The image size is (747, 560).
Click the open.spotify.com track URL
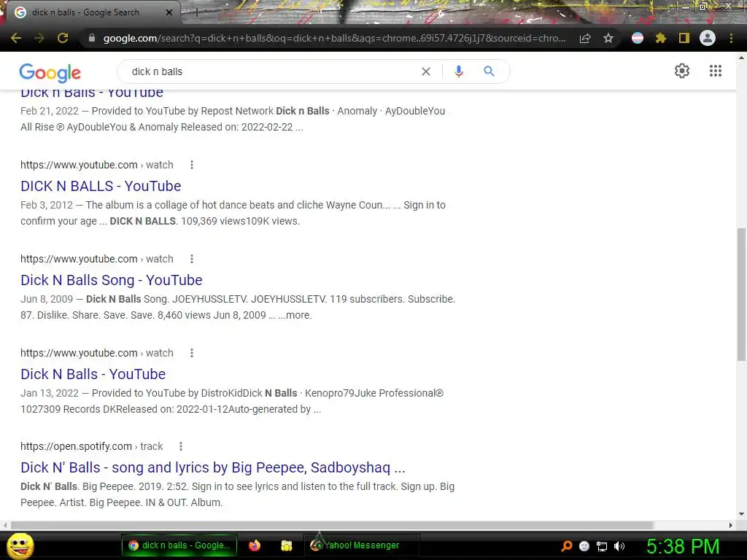pyautogui.click(x=91, y=446)
